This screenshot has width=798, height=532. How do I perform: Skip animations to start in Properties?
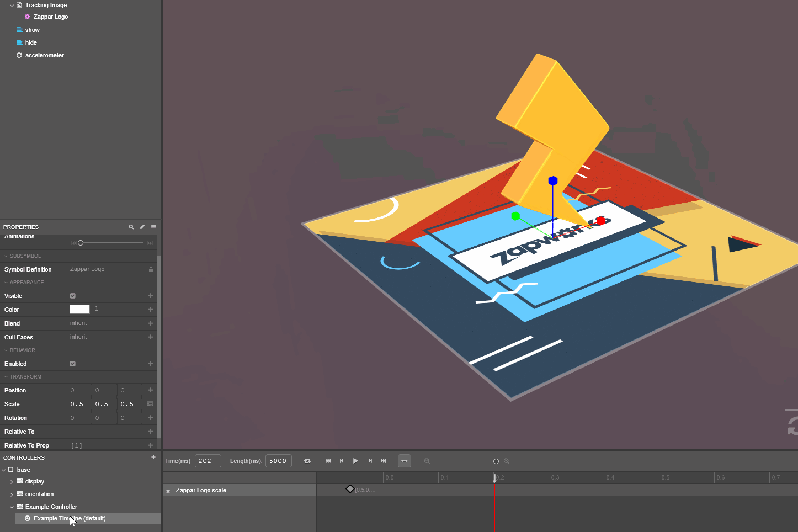[x=74, y=243]
